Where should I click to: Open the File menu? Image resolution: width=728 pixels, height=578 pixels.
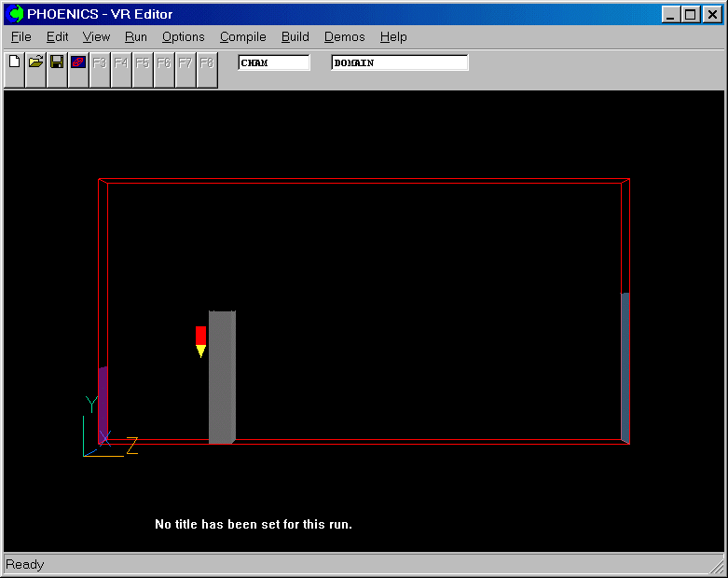(x=21, y=37)
